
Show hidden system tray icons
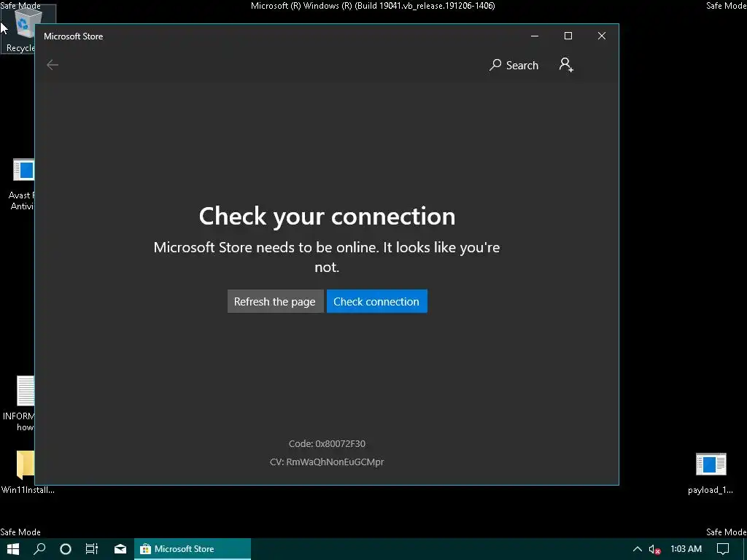637,549
